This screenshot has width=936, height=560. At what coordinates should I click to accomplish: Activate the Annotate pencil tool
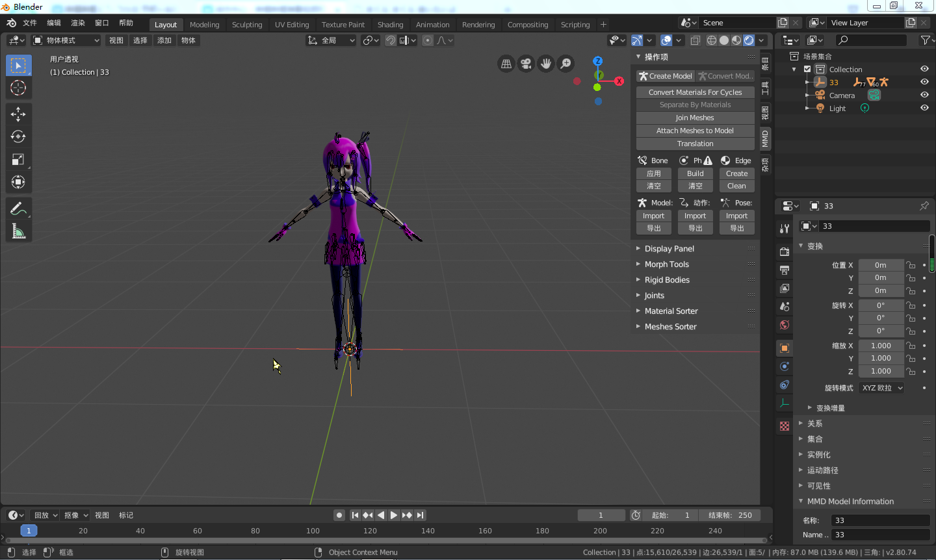tap(18, 209)
